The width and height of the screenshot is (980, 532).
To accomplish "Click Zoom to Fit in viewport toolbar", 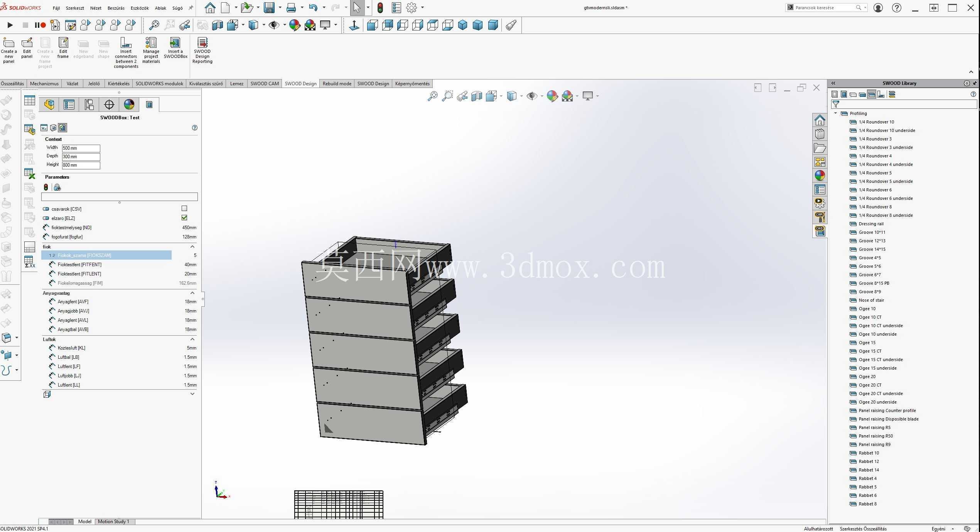I will click(x=432, y=96).
